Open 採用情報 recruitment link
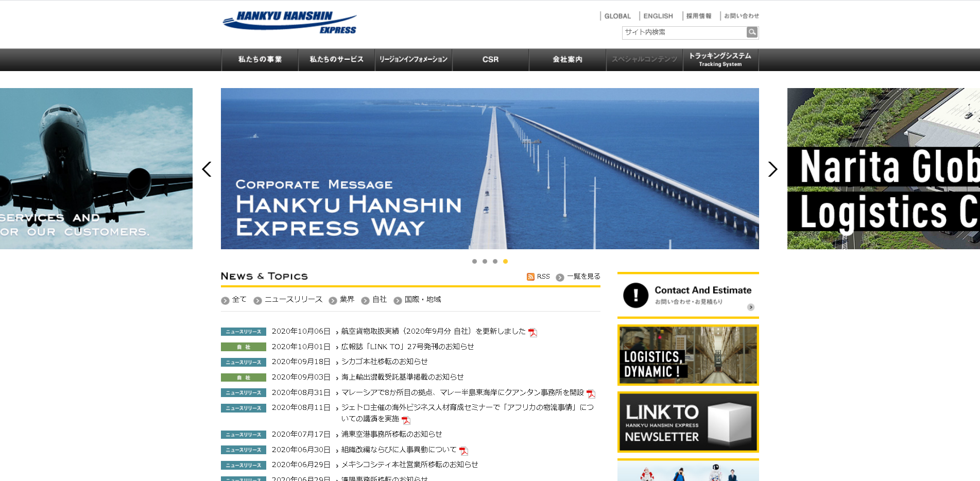This screenshot has width=980, height=481. [x=698, y=16]
